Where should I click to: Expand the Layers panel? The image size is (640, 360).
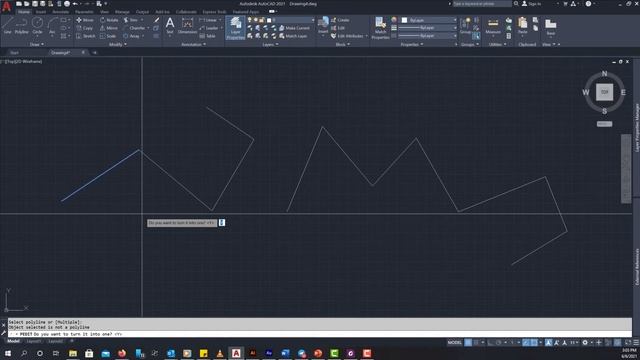(x=270, y=44)
